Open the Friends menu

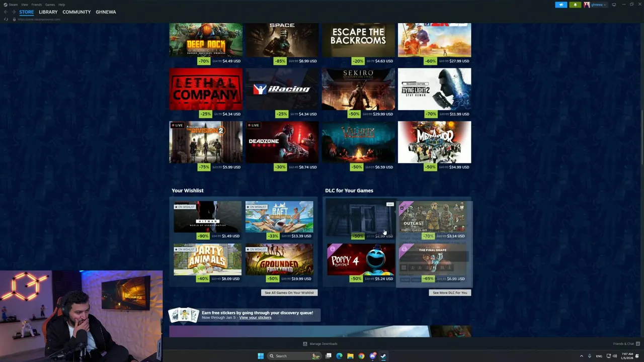[x=36, y=5]
